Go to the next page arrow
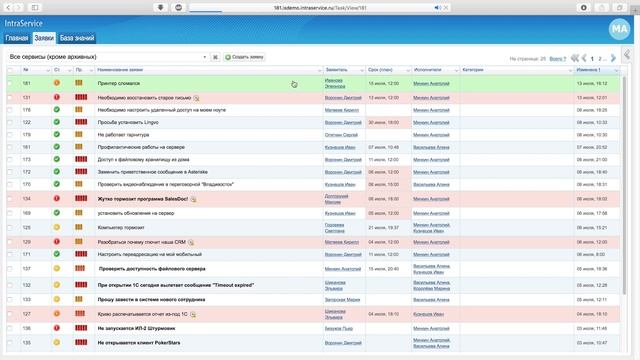The width and height of the screenshot is (640, 360). coord(613,58)
